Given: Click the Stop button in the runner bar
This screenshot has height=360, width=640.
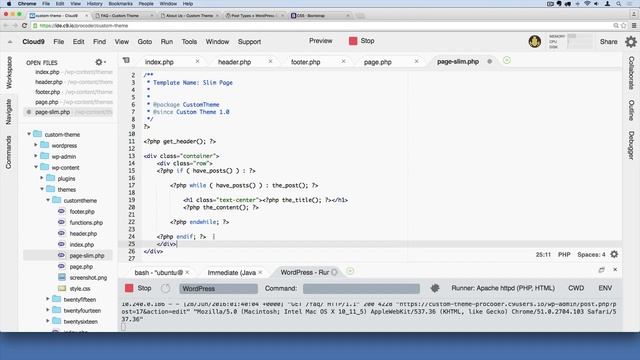Looking at the screenshot, I should (138, 288).
